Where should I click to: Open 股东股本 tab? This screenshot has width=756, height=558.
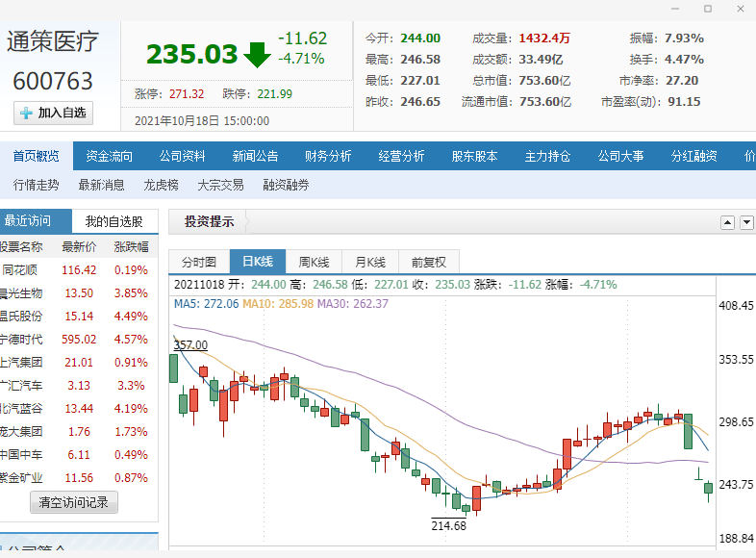[475, 156]
